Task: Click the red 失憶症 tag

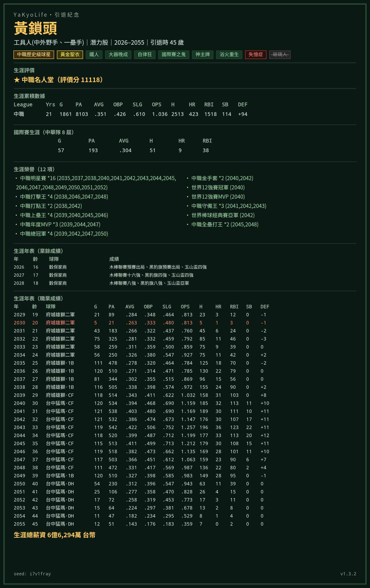Action: 256,55
